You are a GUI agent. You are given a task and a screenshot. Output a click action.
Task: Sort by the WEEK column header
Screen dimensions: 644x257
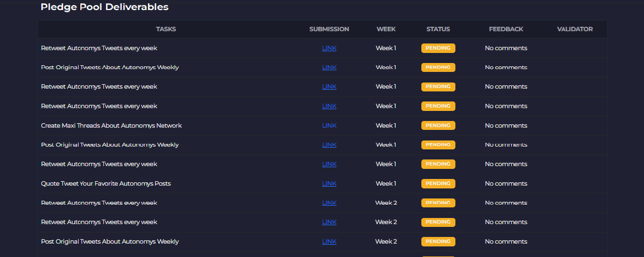point(386,29)
